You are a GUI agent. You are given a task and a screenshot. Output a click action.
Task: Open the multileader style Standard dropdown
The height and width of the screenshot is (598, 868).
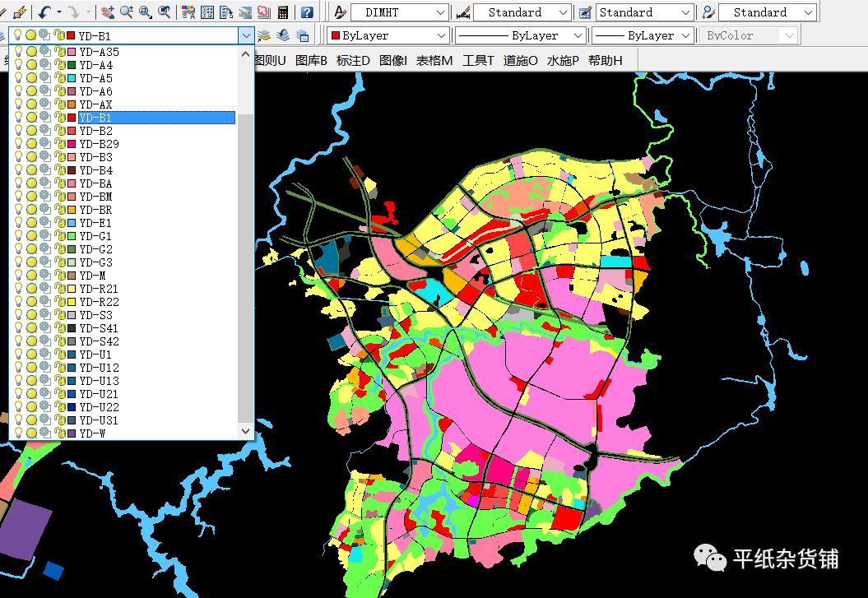pyautogui.click(x=808, y=12)
